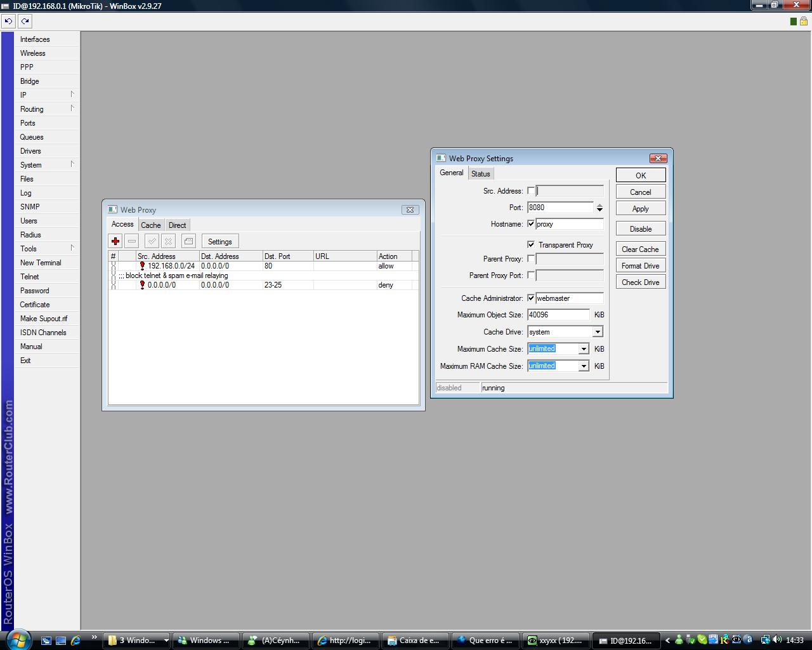The height and width of the screenshot is (650, 812).
Task: Select the General tab in Web Proxy Settings
Action: click(x=452, y=173)
